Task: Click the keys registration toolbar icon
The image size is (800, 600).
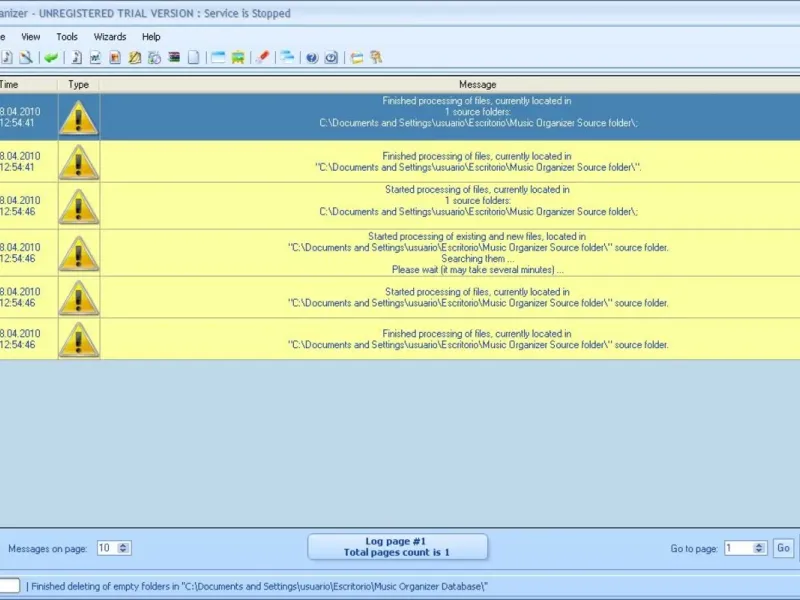Action: pyautogui.click(x=376, y=57)
